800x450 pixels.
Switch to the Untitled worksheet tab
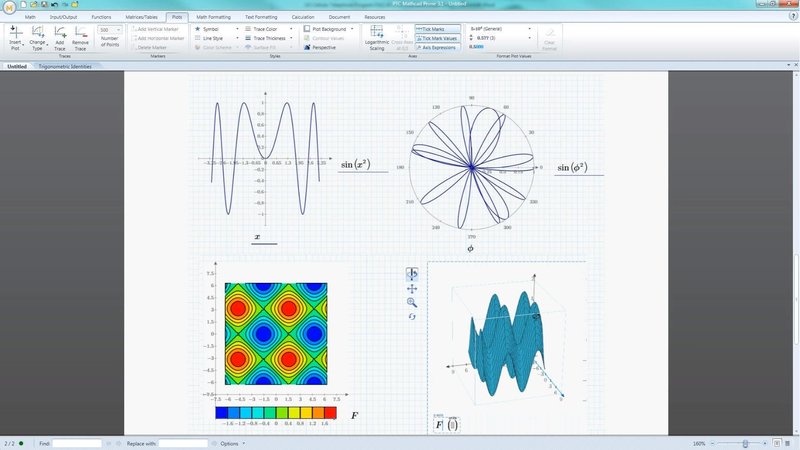[x=17, y=66]
